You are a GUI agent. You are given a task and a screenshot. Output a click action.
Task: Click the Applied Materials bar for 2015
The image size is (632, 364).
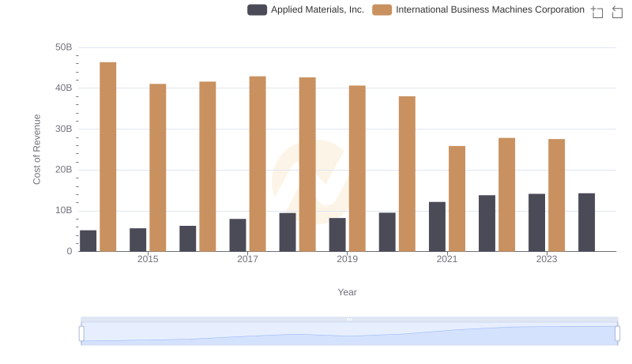pos(137,240)
